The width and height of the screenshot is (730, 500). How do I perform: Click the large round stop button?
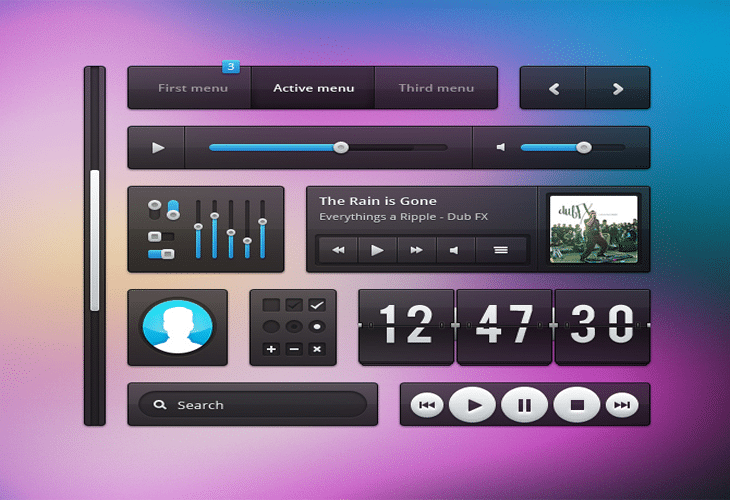pos(577,405)
